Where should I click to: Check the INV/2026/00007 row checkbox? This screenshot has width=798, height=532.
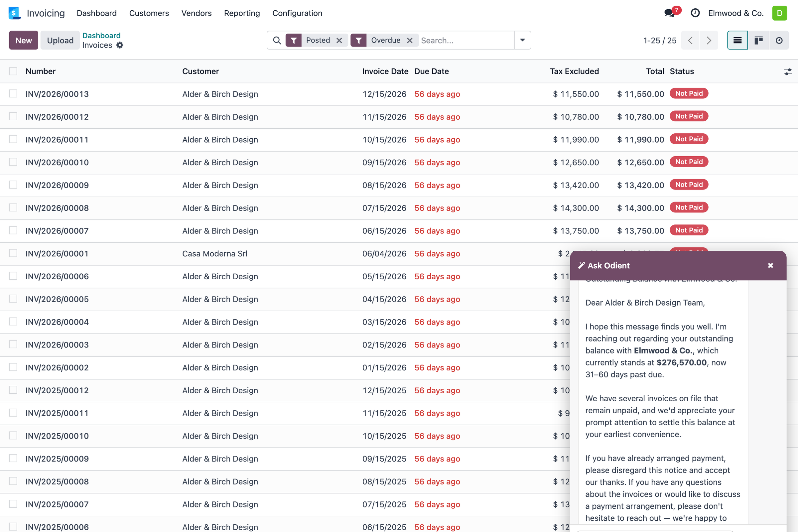click(13, 230)
